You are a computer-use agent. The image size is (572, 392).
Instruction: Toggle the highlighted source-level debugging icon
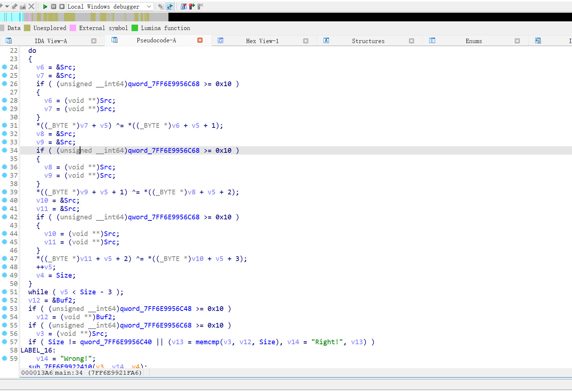tap(170, 7)
